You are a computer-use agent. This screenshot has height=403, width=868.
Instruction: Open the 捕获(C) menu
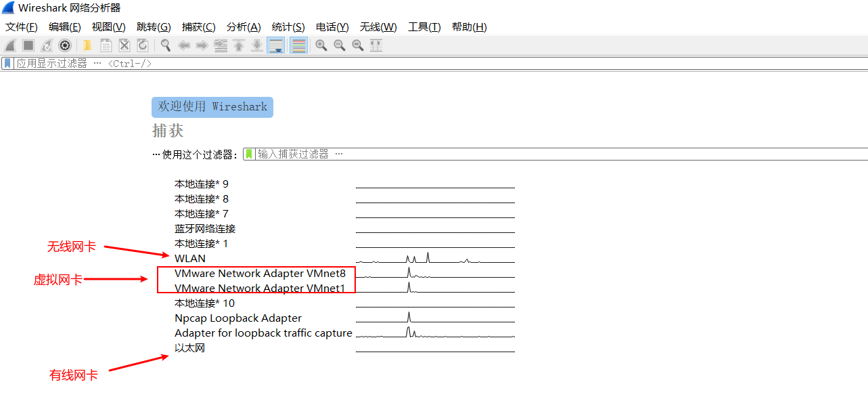pos(199,27)
